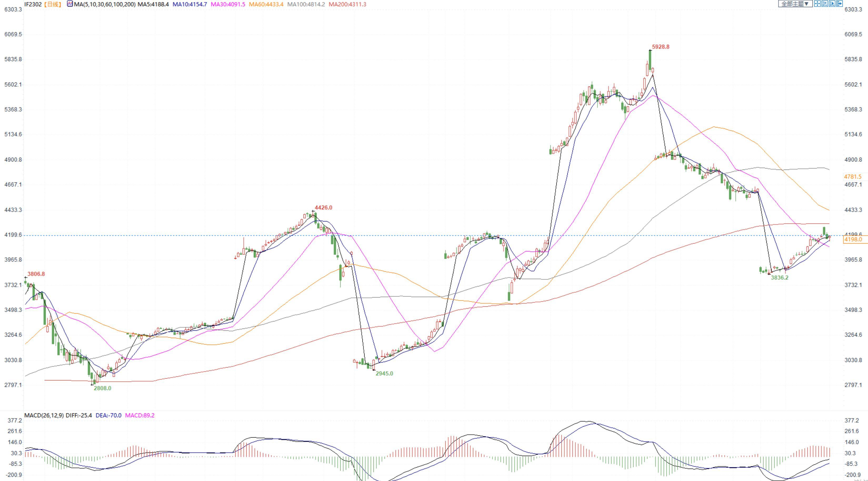The height and width of the screenshot is (481, 868).
Task: Click the IF2302 contract code
Action: tap(33, 4)
